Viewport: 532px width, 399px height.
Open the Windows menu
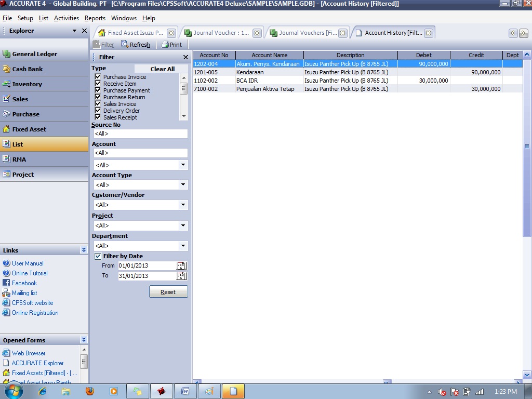click(x=124, y=18)
